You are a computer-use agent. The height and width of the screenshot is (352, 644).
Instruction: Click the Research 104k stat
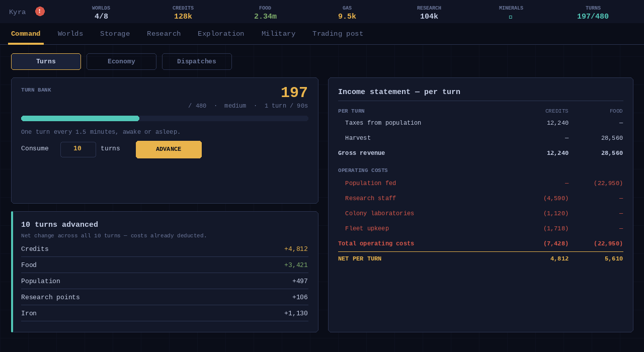click(429, 13)
